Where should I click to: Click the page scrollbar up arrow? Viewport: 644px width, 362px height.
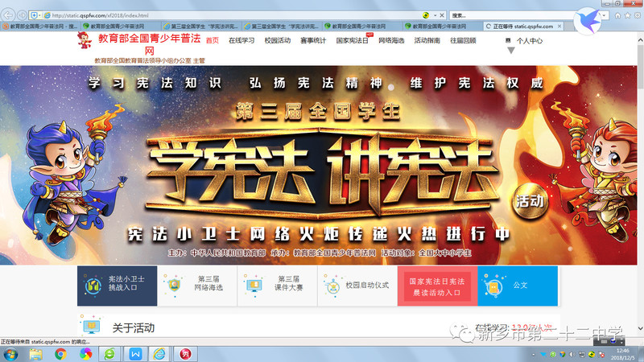640,40
